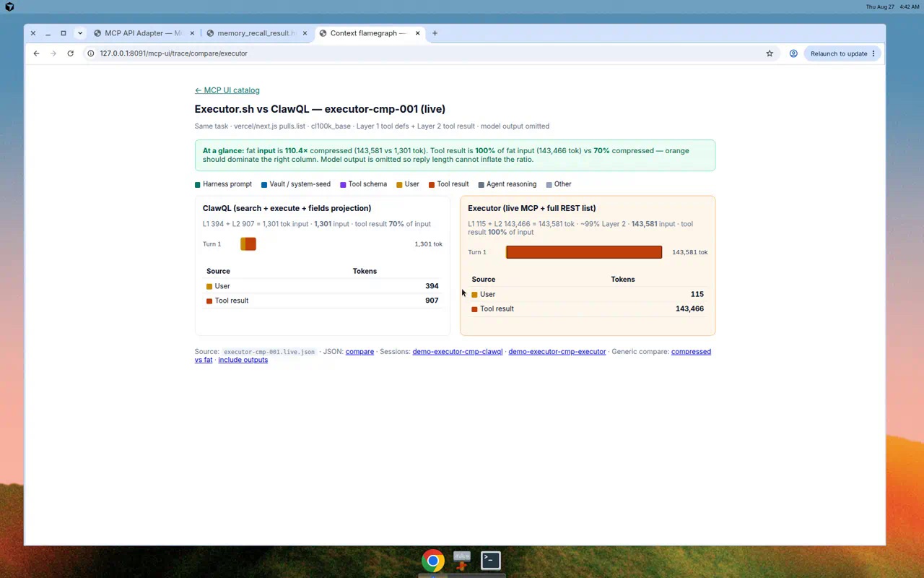Click the User legend swatch
This screenshot has width=924, height=578.
click(400, 184)
